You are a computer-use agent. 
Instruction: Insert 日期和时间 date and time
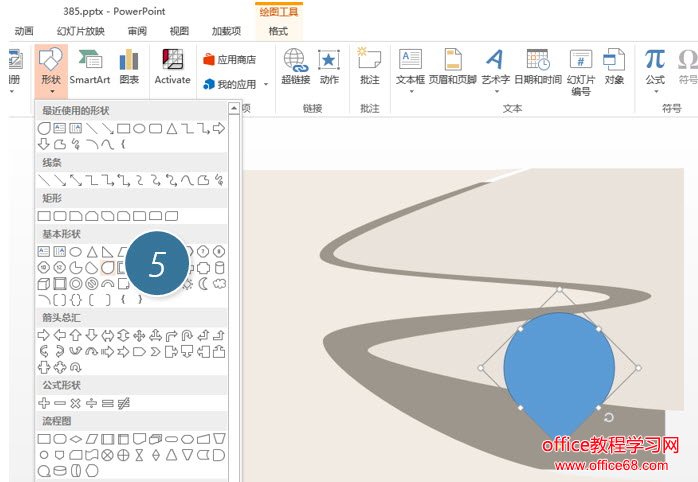pyautogui.click(x=537, y=66)
